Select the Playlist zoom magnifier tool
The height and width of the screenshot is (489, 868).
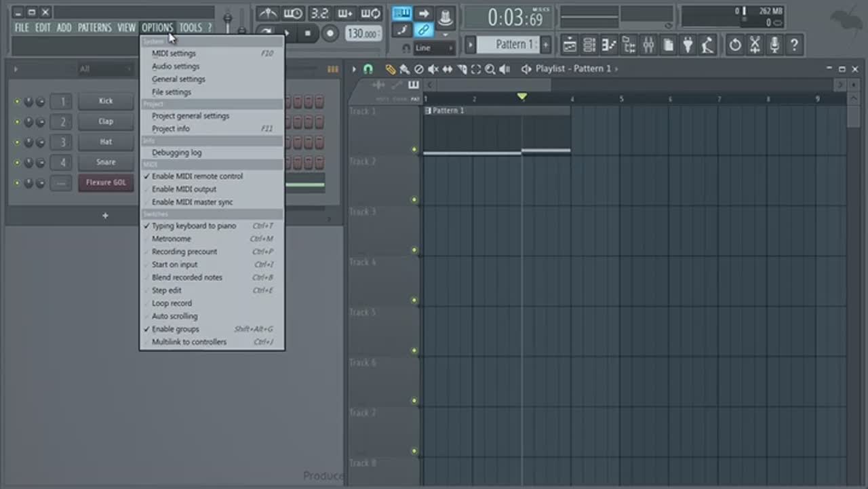tap(490, 69)
